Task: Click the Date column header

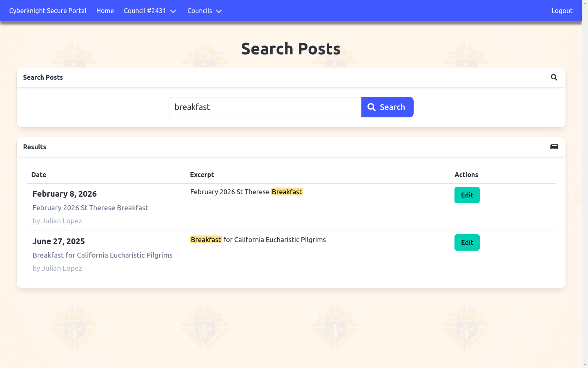Action: click(x=39, y=175)
